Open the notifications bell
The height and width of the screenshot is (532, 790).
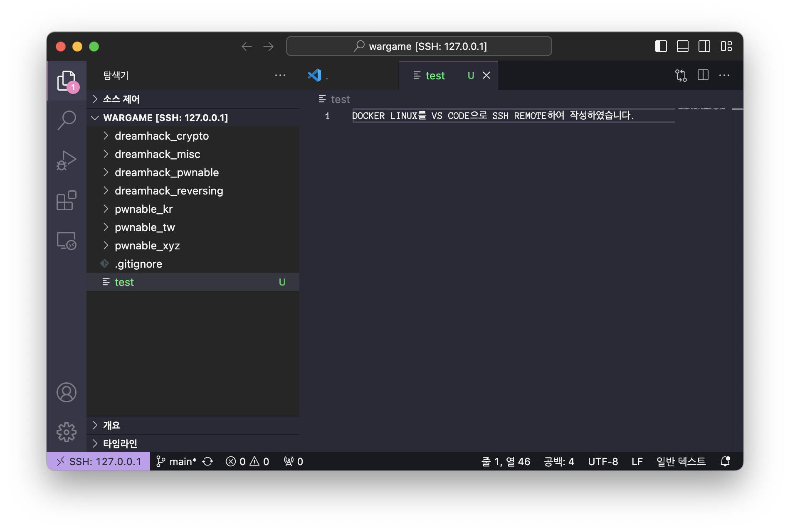click(726, 461)
